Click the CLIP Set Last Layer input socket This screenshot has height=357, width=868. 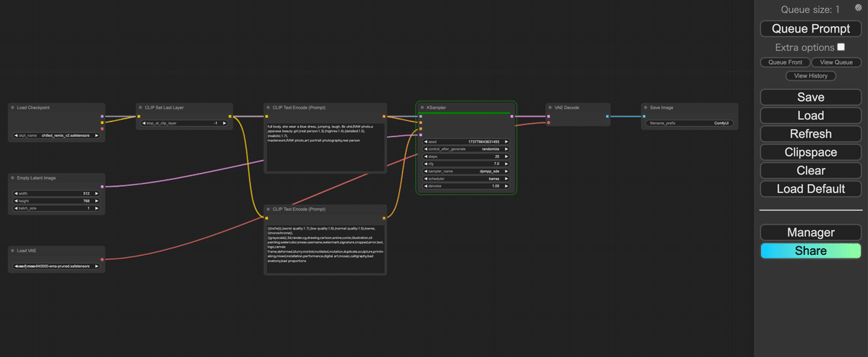(x=138, y=116)
